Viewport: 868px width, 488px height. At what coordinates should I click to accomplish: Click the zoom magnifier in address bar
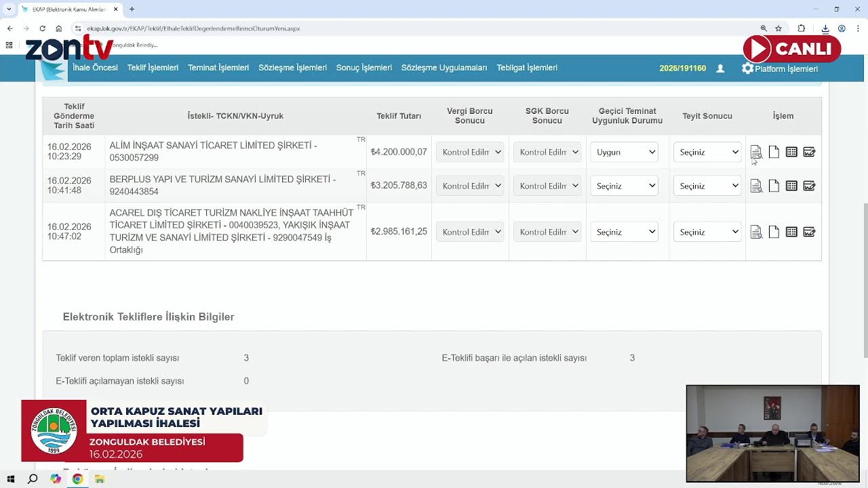click(764, 28)
